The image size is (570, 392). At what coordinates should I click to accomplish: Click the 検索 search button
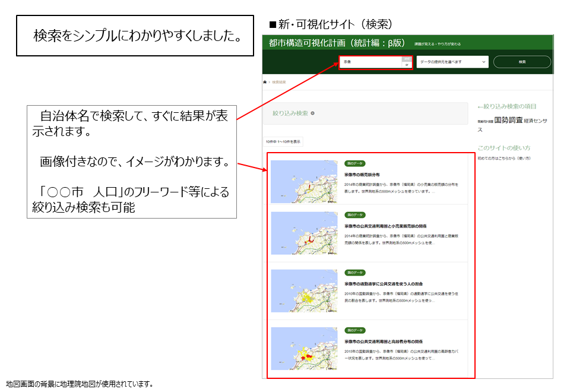pos(522,62)
